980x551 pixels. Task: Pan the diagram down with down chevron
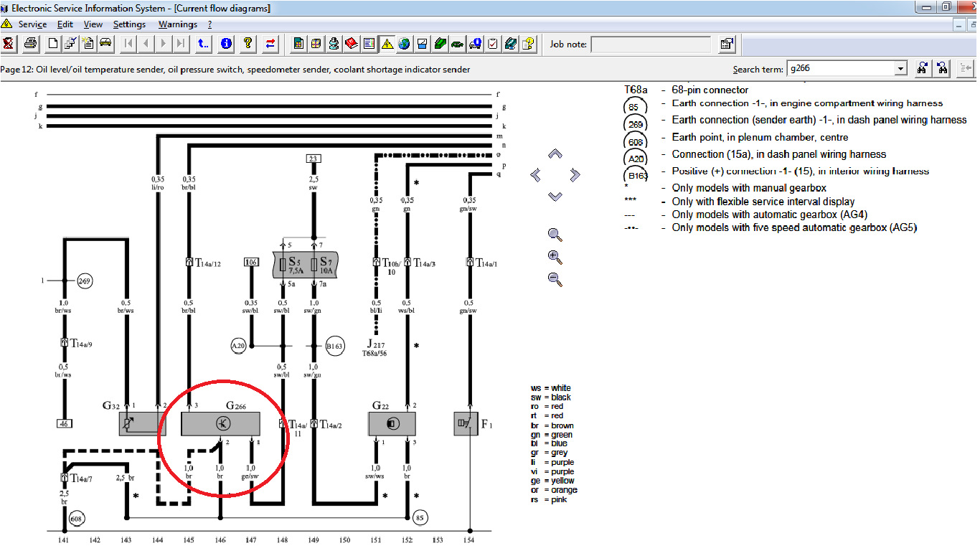[555, 195]
